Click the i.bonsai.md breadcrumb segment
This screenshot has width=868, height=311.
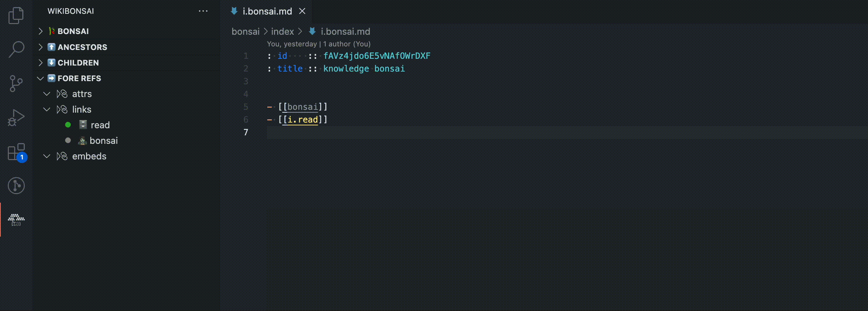point(345,32)
